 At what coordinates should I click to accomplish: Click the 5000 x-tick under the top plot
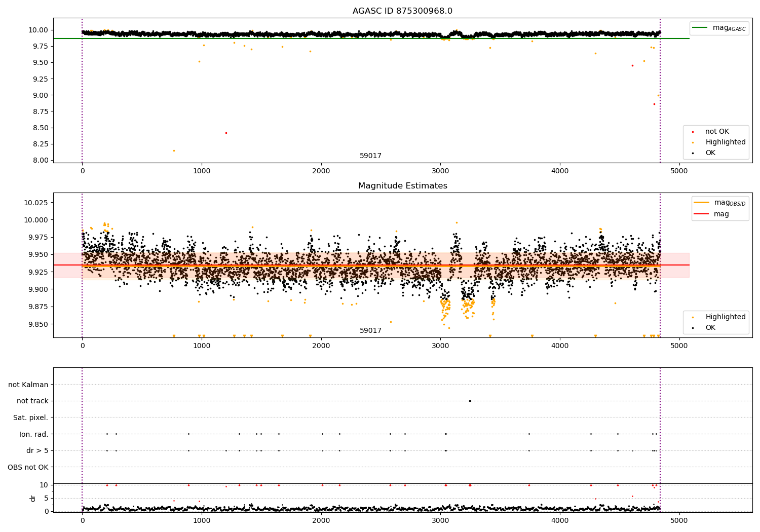pos(679,171)
